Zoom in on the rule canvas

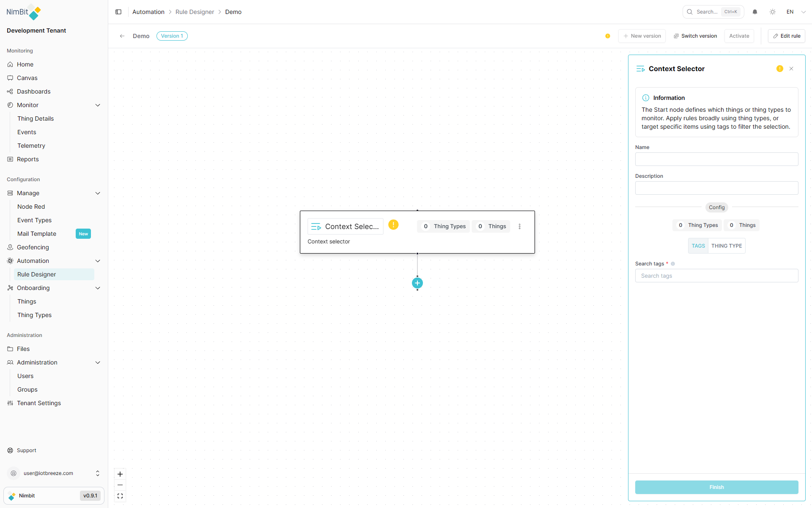tap(120, 474)
